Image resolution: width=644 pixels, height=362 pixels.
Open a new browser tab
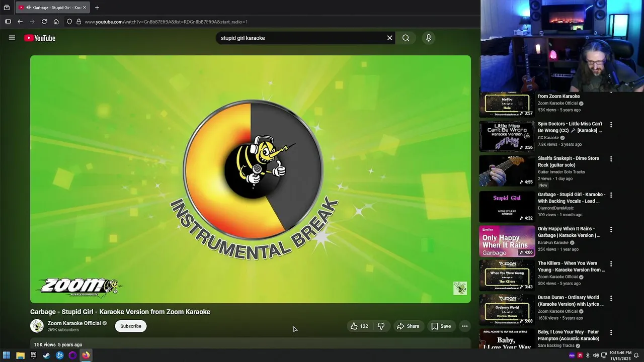(x=97, y=8)
